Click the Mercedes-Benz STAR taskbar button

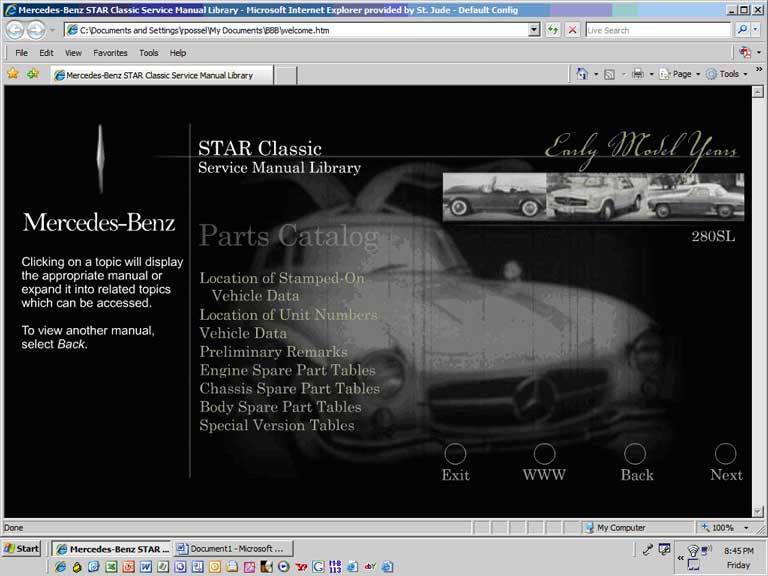tap(112, 549)
